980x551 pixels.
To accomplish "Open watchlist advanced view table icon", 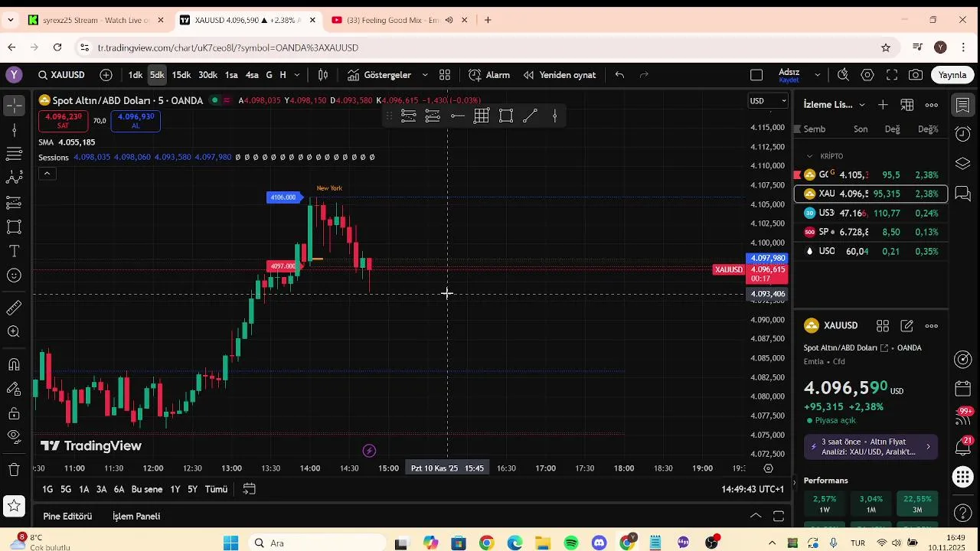I will pos(907,105).
